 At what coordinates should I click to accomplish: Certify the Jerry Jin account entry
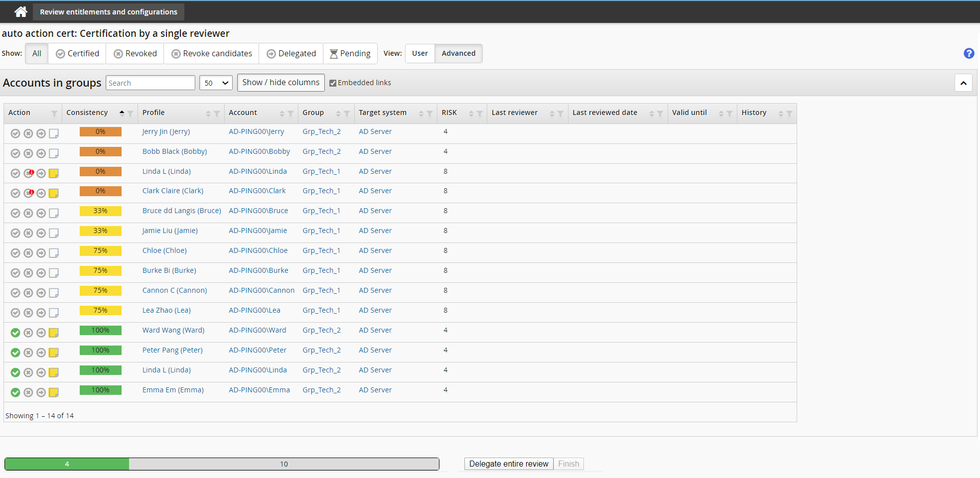[15, 133]
